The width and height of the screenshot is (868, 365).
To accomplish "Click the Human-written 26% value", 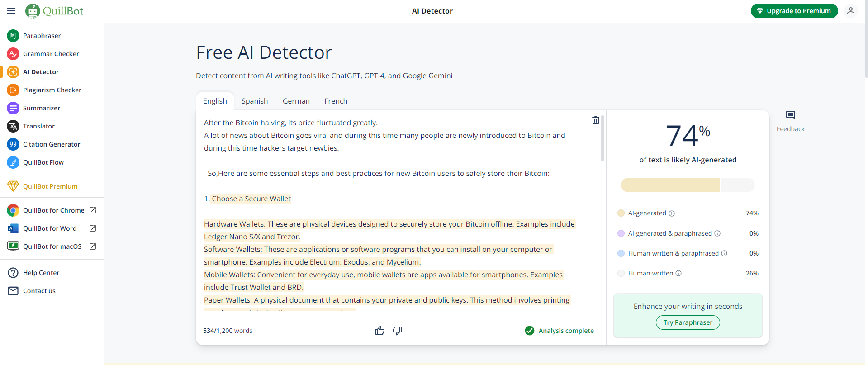I will click(x=752, y=273).
